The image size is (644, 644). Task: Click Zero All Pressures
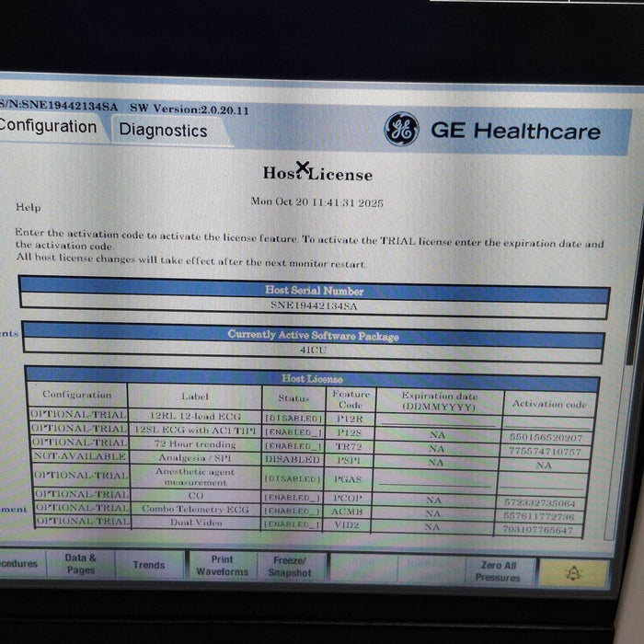498,571
